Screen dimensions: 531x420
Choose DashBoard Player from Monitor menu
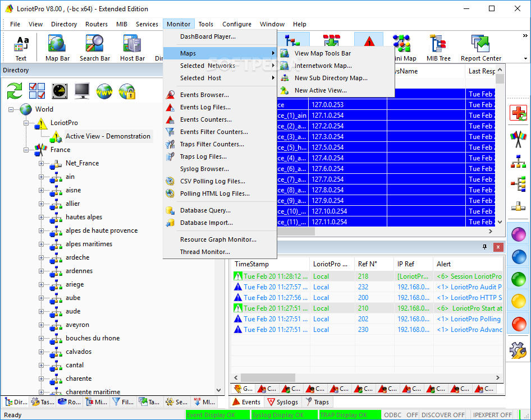click(x=220, y=36)
